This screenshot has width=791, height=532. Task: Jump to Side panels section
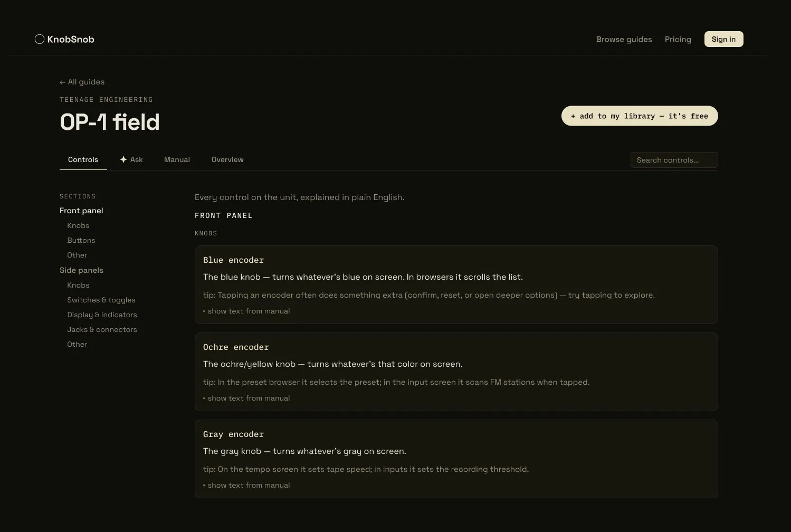click(x=81, y=270)
